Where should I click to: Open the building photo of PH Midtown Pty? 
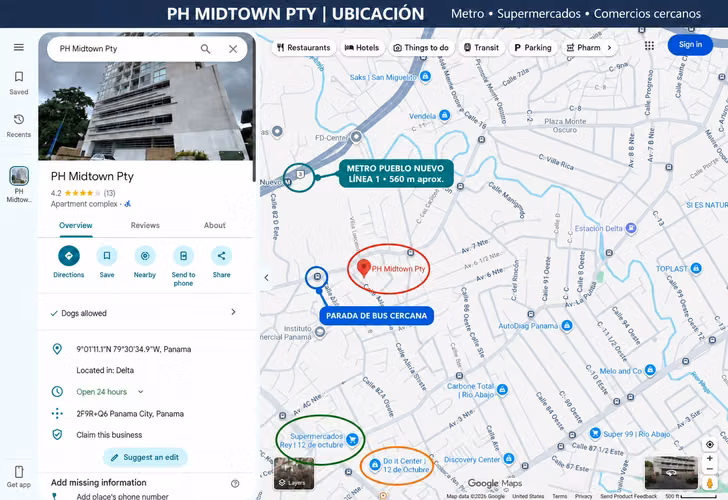[146, 111]
